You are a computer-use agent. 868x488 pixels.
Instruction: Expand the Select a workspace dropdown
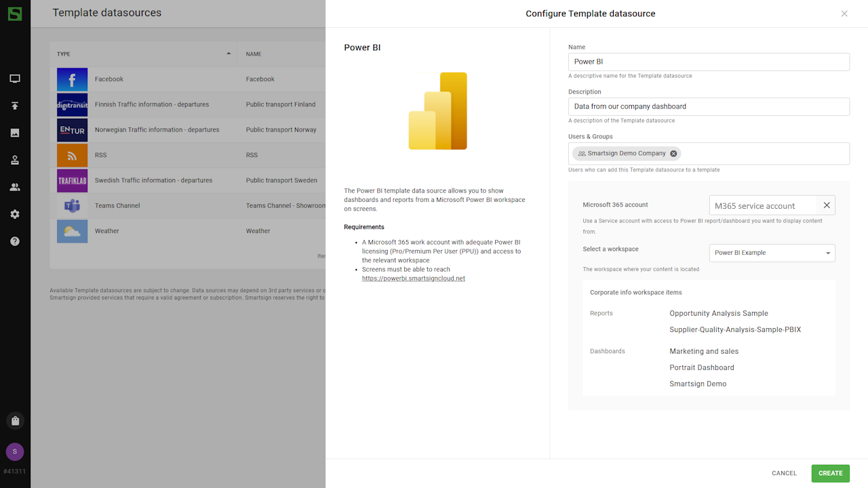[772, 253]
